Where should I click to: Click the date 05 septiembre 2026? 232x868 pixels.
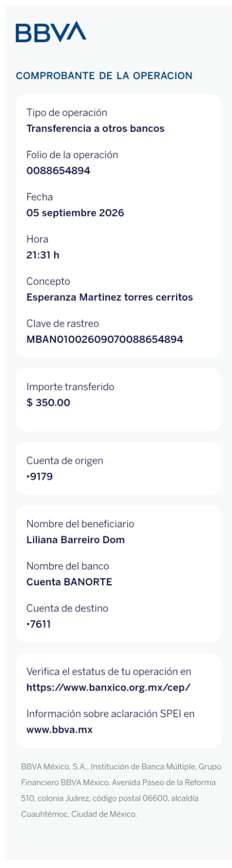pyautogui.click(x=75, y=213)
